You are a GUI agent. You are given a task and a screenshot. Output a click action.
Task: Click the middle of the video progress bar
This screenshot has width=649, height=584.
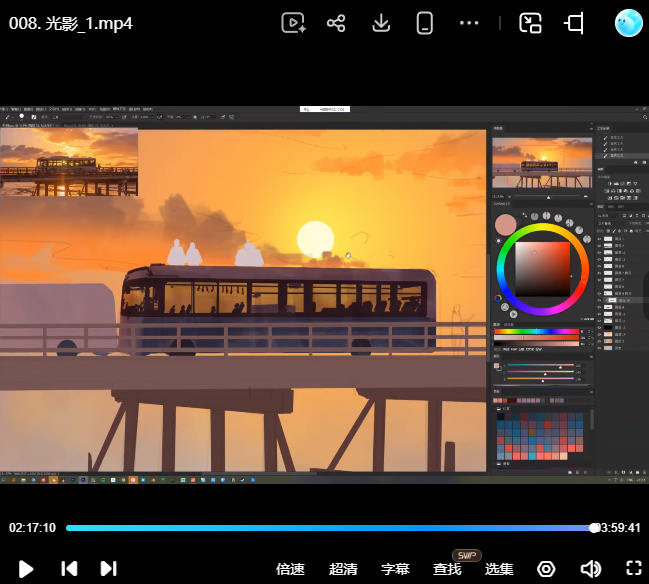point(330,528)
